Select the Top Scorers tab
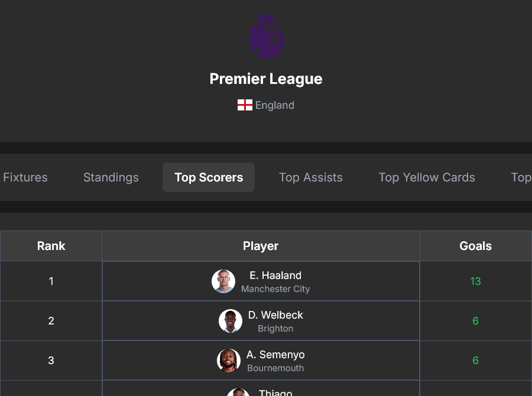 [x=209, y=177]
